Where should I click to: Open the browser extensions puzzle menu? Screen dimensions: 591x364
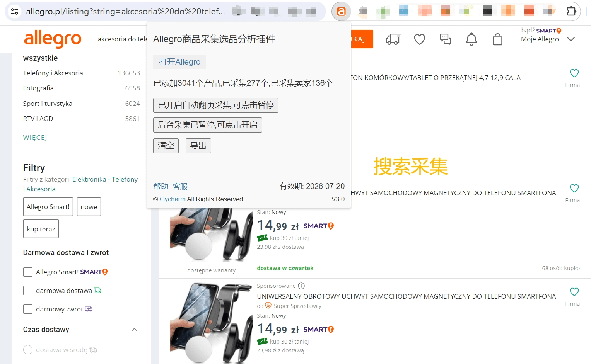click(x=571, y=11)
